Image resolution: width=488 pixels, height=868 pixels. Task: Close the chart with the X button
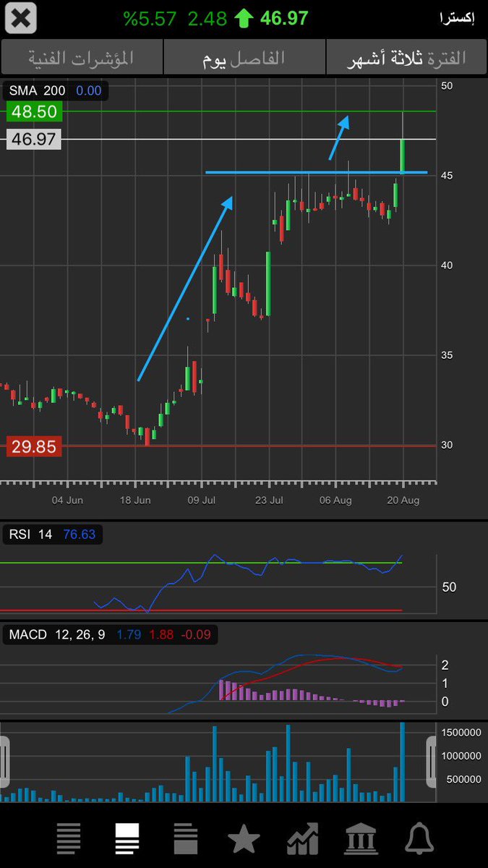pos(22,18)
